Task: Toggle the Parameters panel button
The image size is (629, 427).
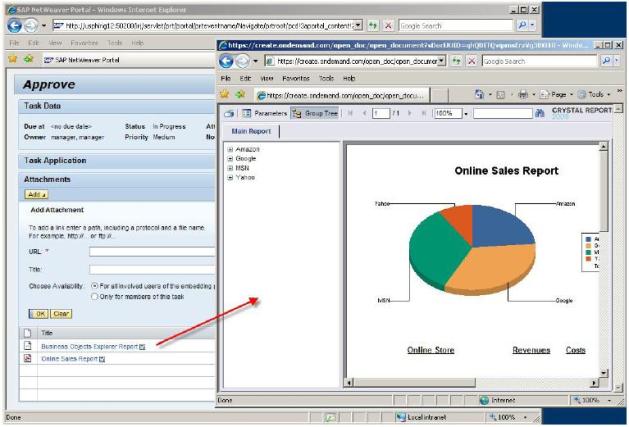Action: (x=265, y=114)
